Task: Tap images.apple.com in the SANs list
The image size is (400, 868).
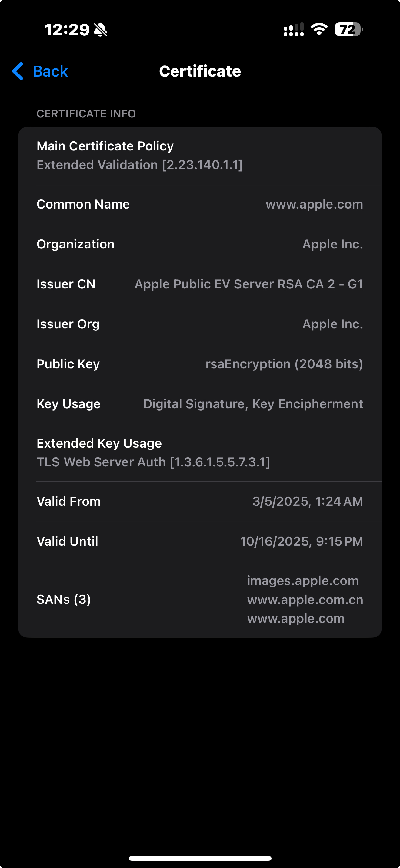Action: (303, 581)
